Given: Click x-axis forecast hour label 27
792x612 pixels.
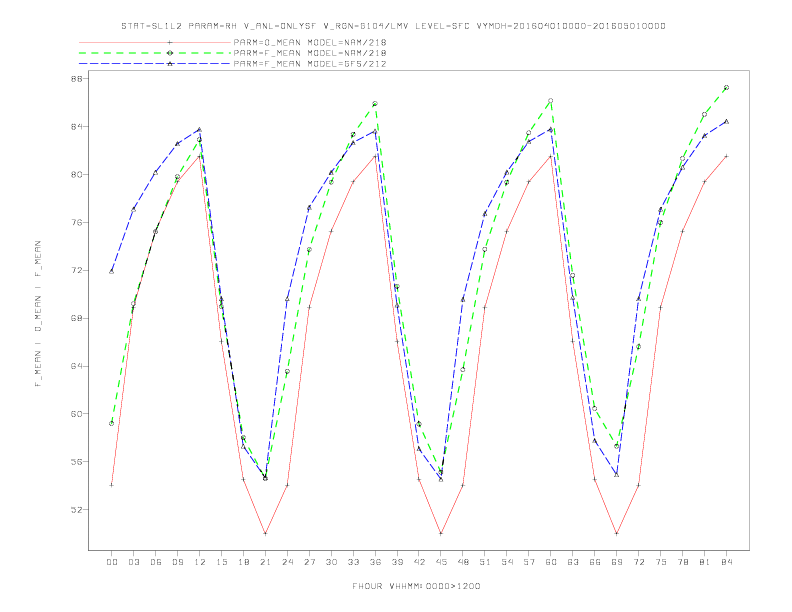Looking at the screenshot, I should tap(309, 562).
